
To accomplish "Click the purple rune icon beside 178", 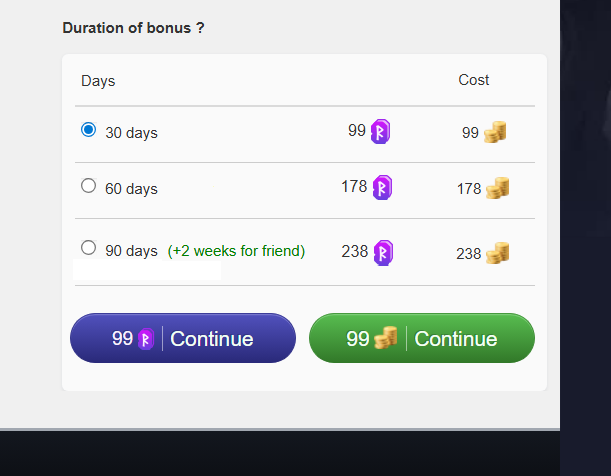I will click(x=382, y=188).
